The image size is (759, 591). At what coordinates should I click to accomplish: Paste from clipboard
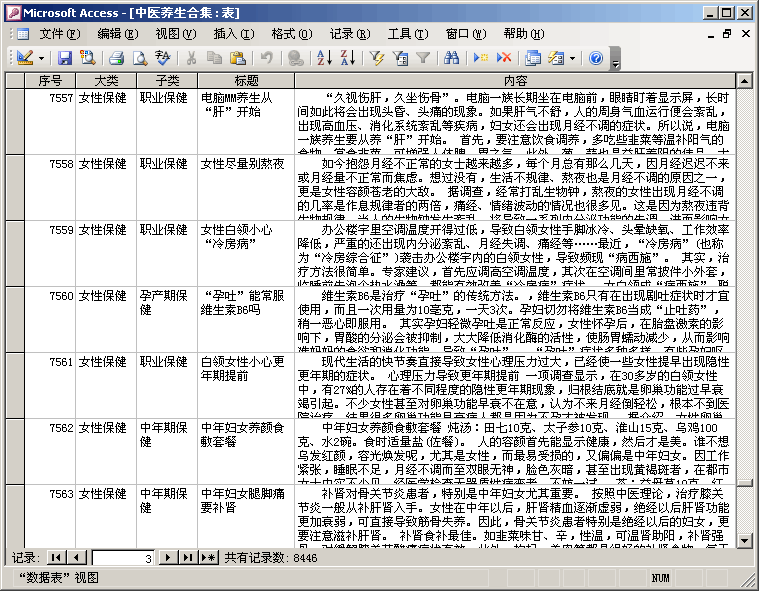tap(238, 58)
